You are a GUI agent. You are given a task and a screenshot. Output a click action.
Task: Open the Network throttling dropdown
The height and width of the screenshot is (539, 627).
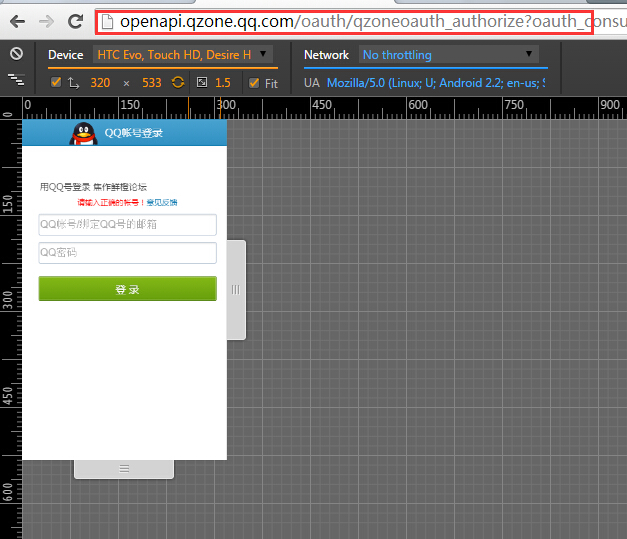pyautogui.click(x=449, y=54)
